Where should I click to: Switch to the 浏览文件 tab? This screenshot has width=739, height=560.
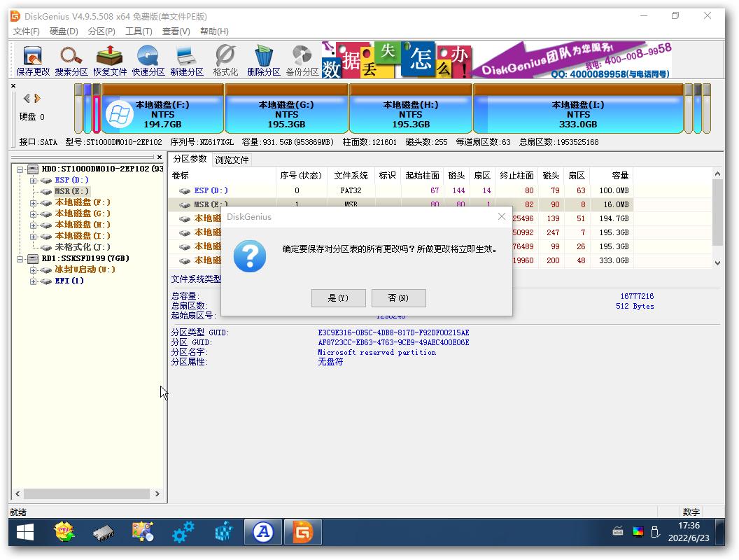[x=232, y=160]
